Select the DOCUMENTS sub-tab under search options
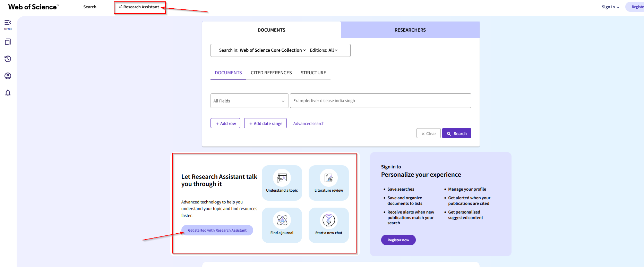This screenshot has width=644, height=267. point(228,73)
